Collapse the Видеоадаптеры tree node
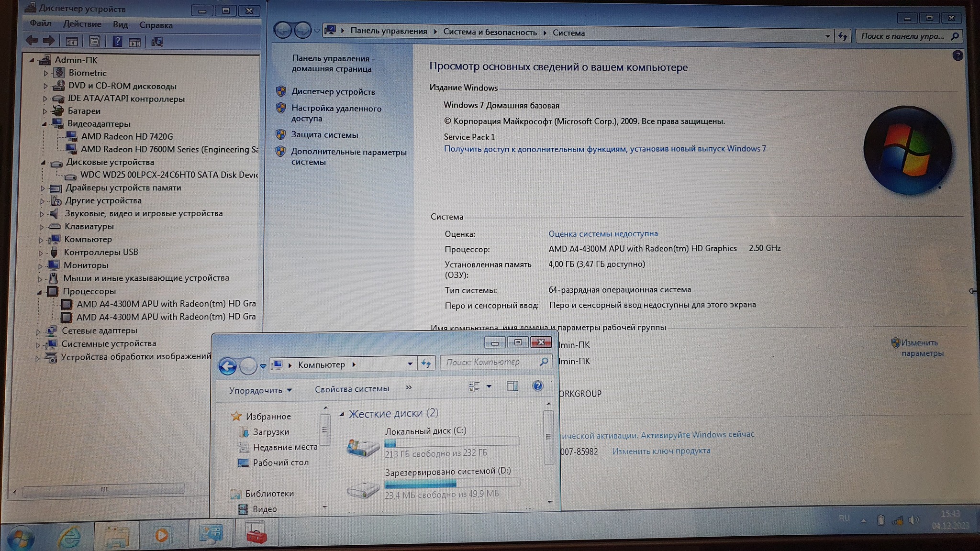The image size is (980, 551). 45,124
